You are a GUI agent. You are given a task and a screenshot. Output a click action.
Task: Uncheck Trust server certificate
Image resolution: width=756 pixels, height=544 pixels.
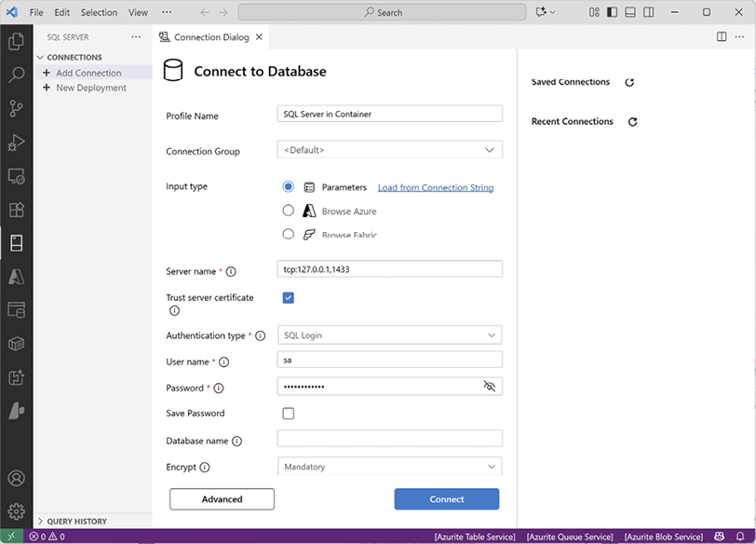pos(288,297)
